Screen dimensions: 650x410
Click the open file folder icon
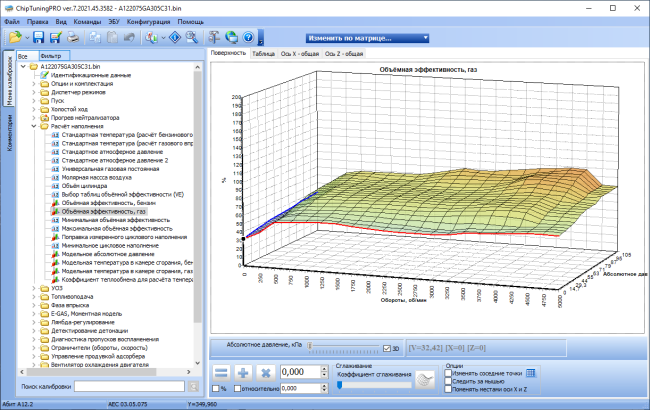pos(15,37)
